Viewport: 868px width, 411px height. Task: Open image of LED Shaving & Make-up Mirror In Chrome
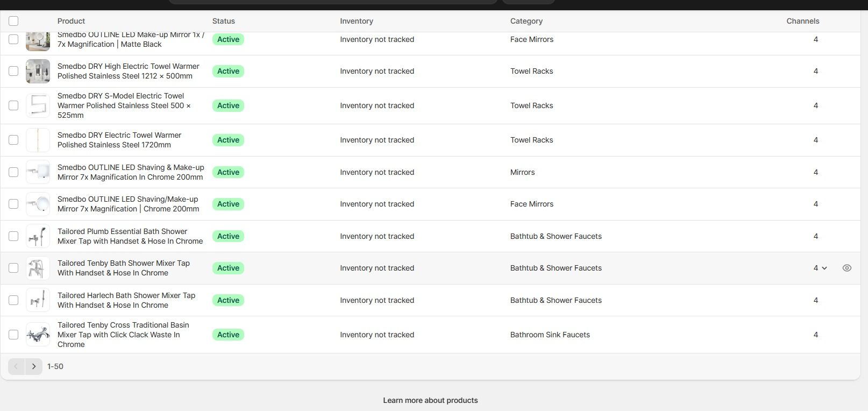(38, 172)
